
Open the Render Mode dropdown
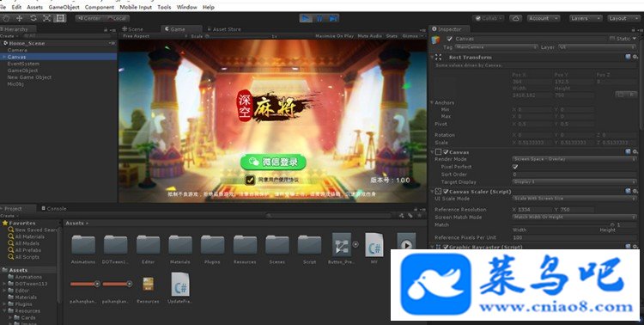pyautogui.click(x=574, y=159)
